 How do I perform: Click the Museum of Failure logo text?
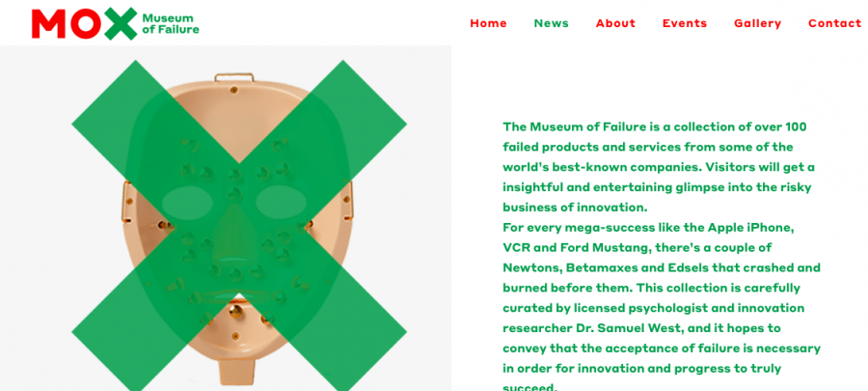pos(171,24)
